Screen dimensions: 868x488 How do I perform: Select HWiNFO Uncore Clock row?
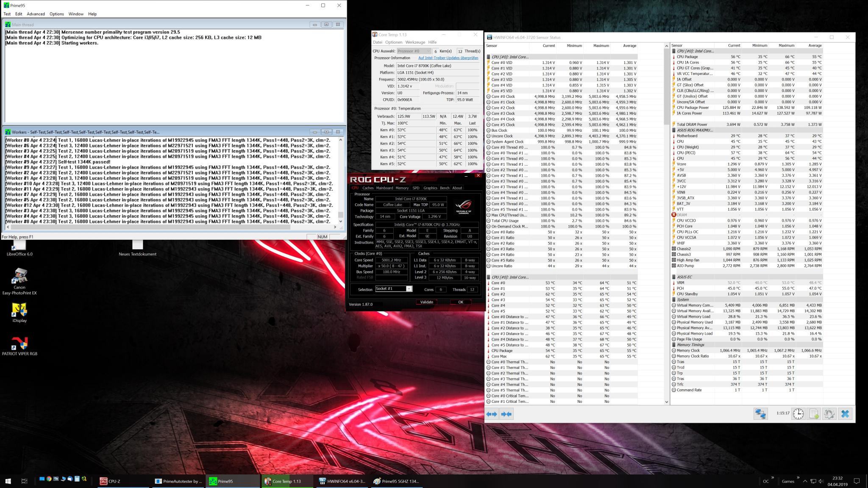coord(562,136)
